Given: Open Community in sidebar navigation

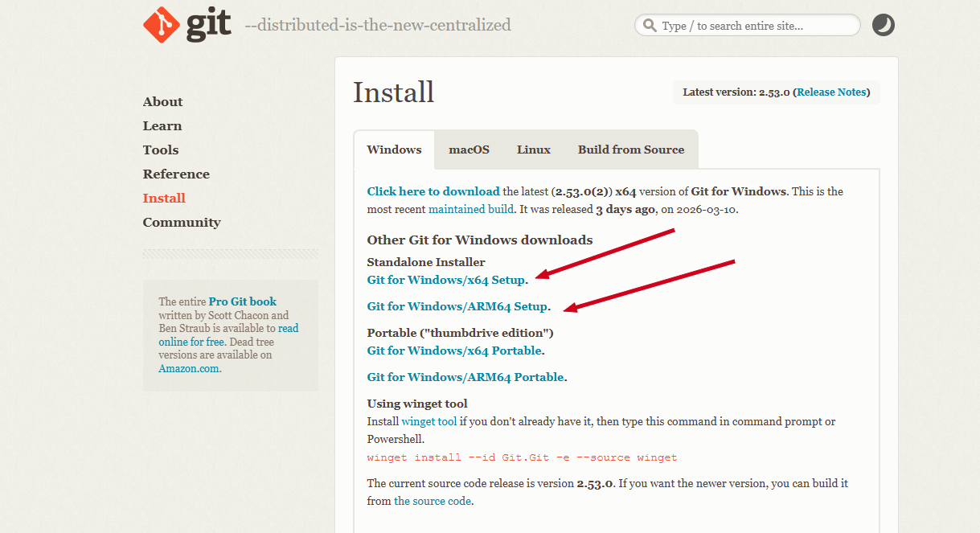Looking at the screenshot, I should coord(182,223).
